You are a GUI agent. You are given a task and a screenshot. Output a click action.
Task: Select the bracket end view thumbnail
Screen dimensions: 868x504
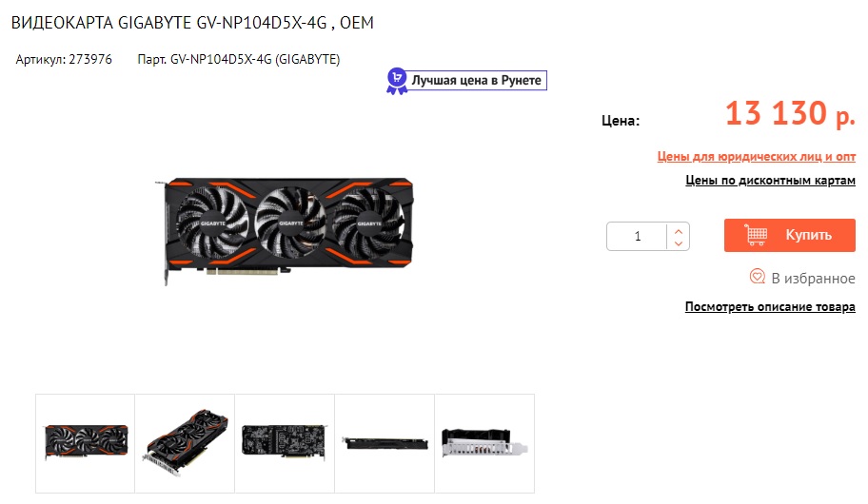(x=484, y=444)
